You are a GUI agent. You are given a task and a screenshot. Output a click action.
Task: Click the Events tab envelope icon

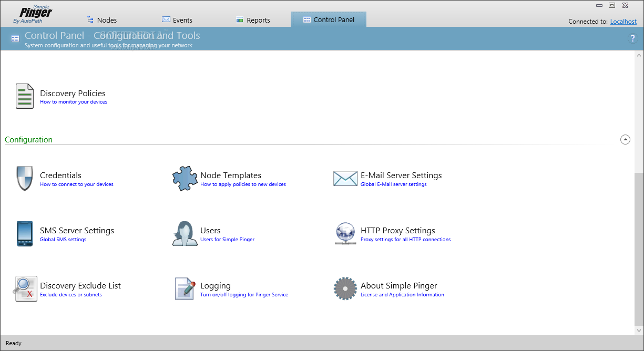pyautogui.click(x=166, y=19)
